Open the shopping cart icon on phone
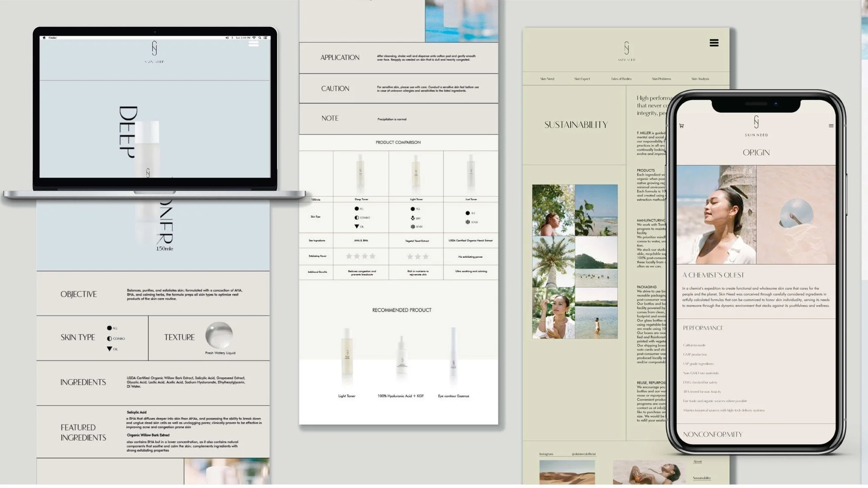Screen dimensions: 868x488 pos(681,126)
